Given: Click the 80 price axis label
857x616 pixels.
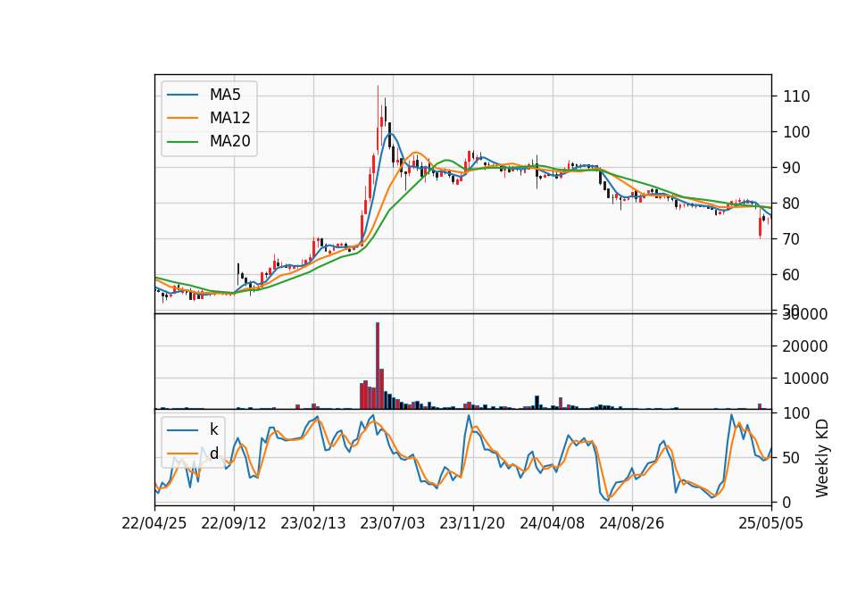Looking at the screenshot, I should point(792,204).
